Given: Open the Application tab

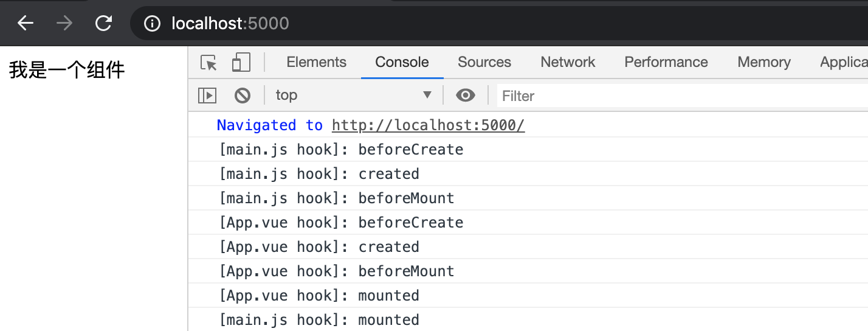Looking at the screenshot, I should pos(844,62).
